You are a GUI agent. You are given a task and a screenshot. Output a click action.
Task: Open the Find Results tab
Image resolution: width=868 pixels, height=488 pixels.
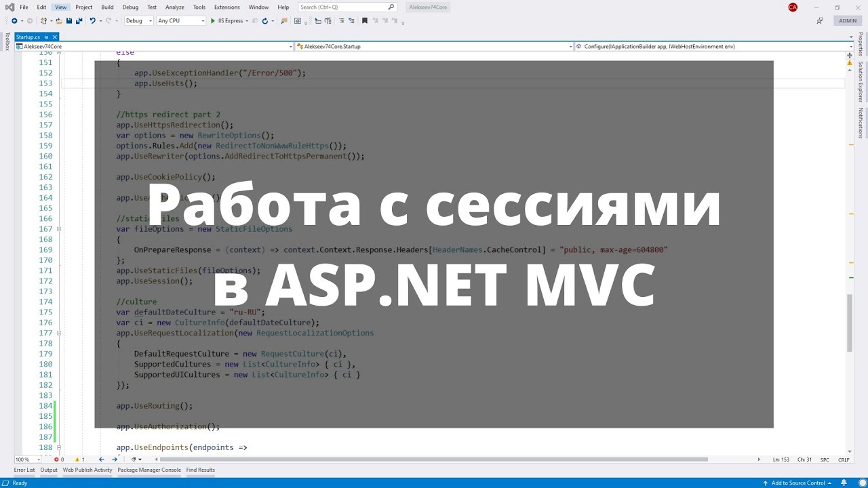pos(201,470)
